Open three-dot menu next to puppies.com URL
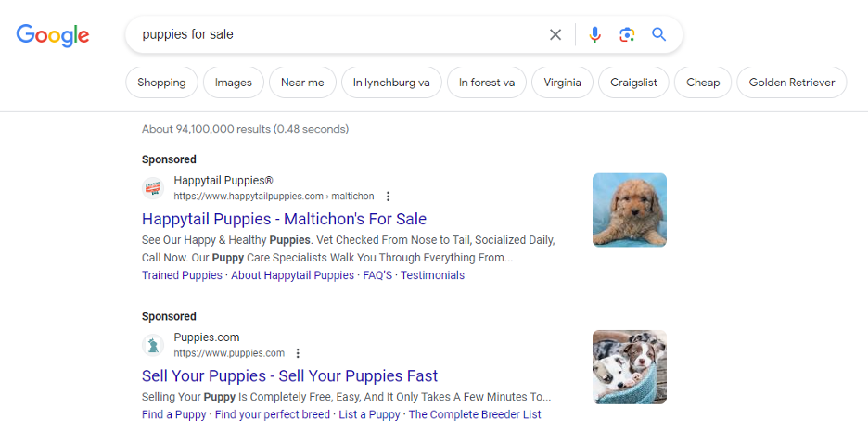The image size is (868, 445). pos(298,353)
